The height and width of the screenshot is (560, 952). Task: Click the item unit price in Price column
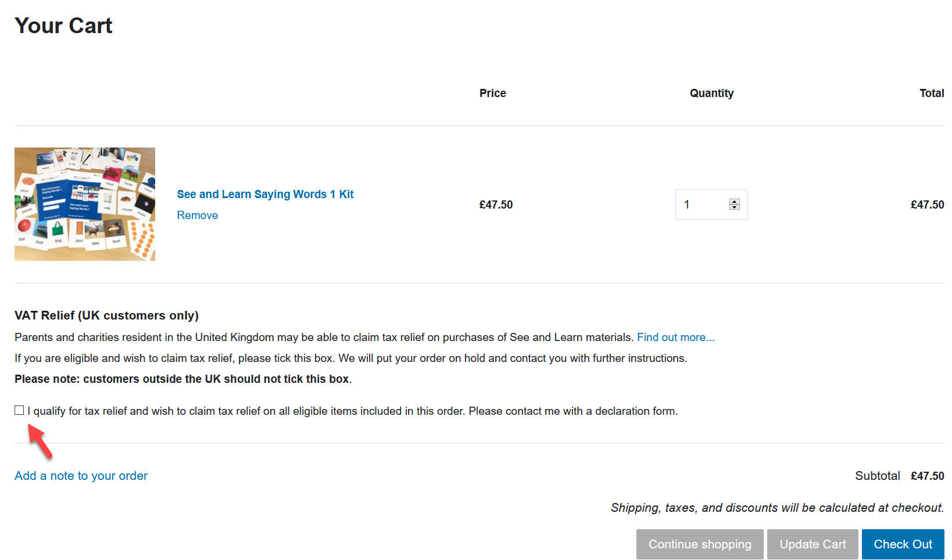coord(496,204)
